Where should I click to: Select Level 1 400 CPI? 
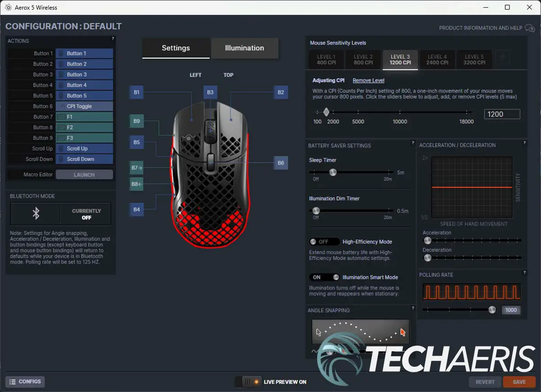326,59
